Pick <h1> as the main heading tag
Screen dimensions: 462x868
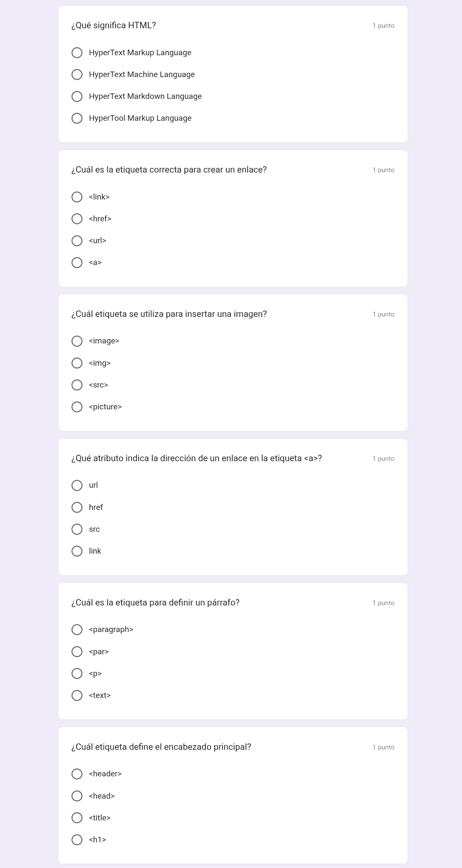tap(77, 840)
